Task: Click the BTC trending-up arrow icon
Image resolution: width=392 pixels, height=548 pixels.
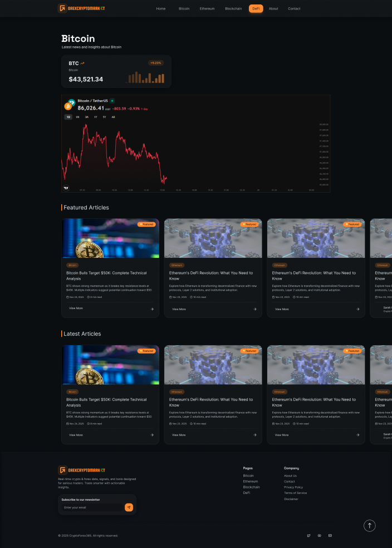Action: (82, 63)
